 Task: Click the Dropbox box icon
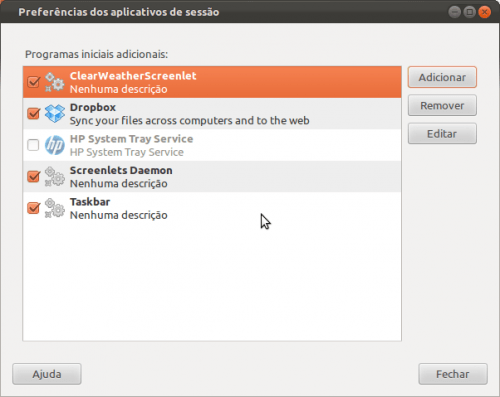(55, 113)
